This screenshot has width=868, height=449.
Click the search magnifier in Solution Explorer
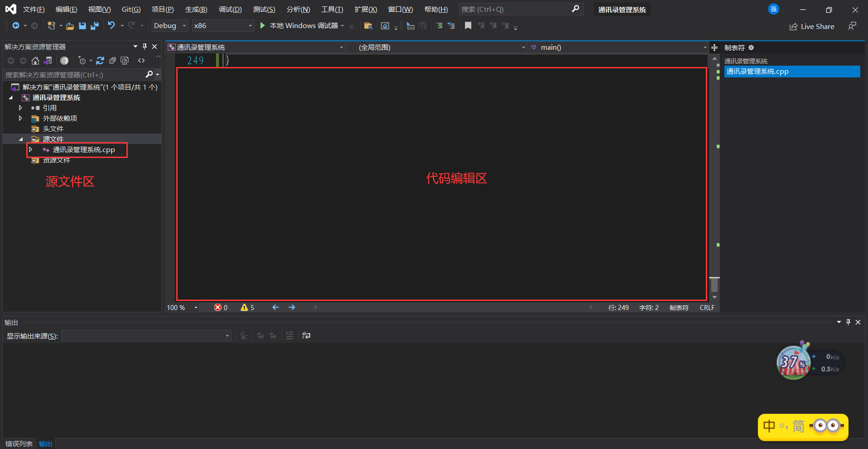[x=149, y=75]
